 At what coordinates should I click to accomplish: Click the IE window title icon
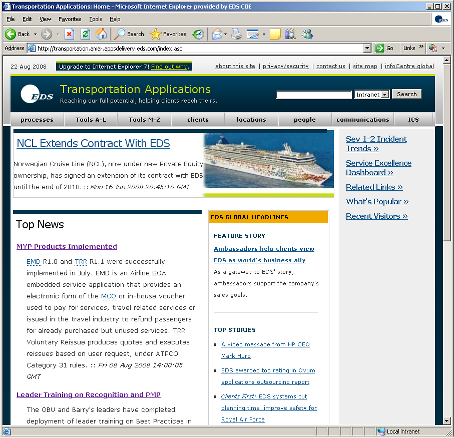[7, 6]
